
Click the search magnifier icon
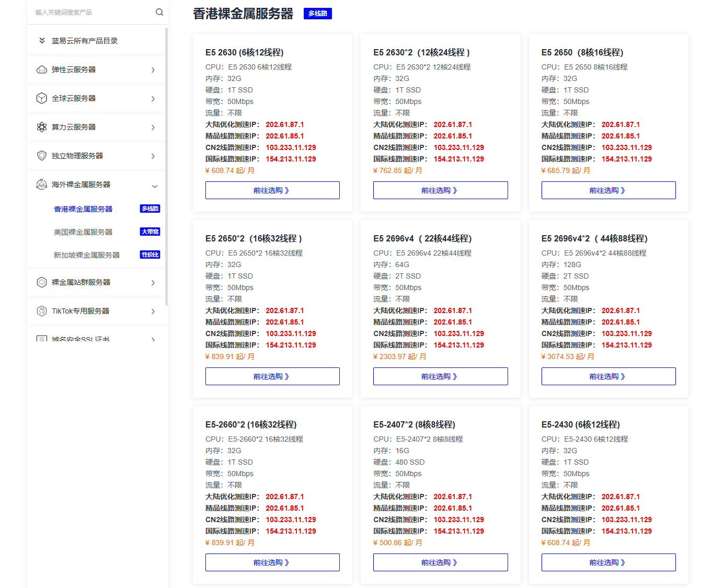(159, 12)
